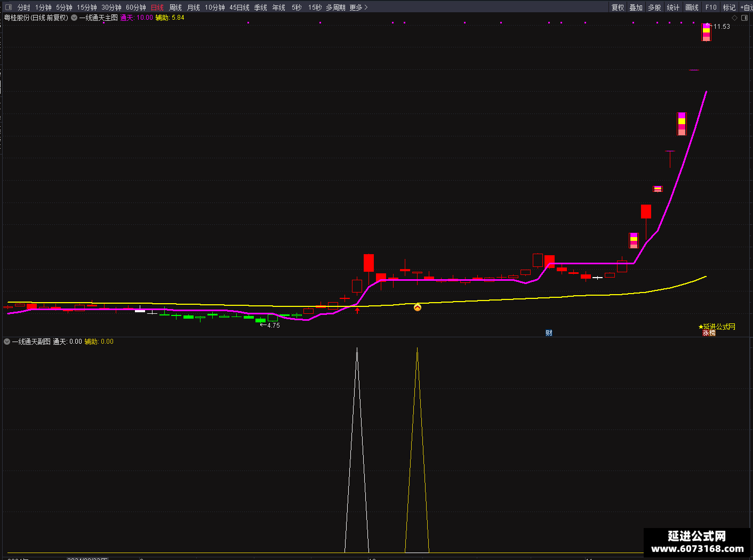The height and width of the screenshot is (560, 753).
Task: Click the diamond icon above the chart
Action: click(734, 18)
